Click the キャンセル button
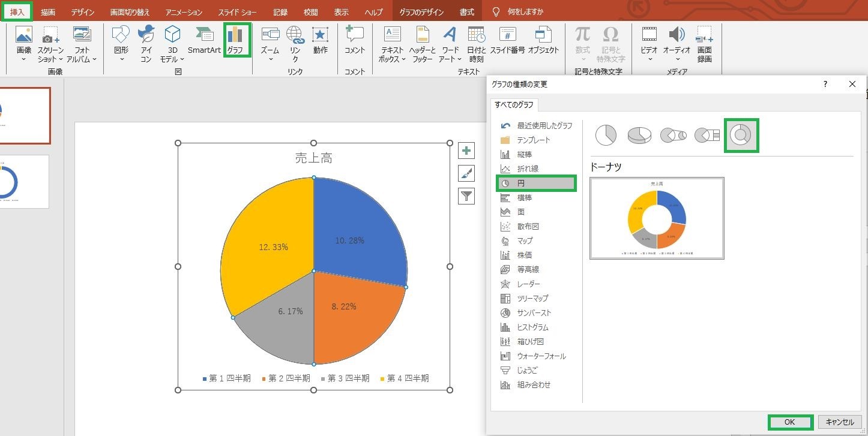The height and width of the screenshot is (436, 868). (x=840, y=422)
